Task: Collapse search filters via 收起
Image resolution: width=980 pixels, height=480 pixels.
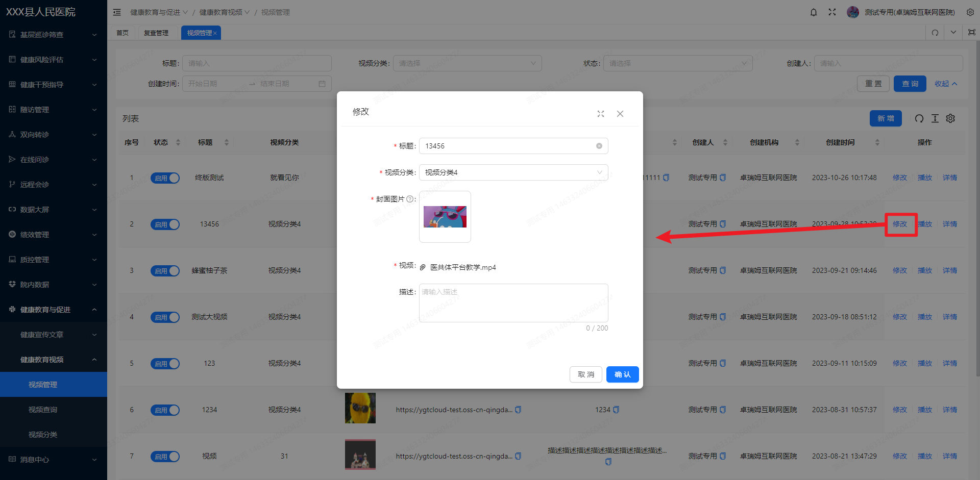Action: tap(945, 83)
